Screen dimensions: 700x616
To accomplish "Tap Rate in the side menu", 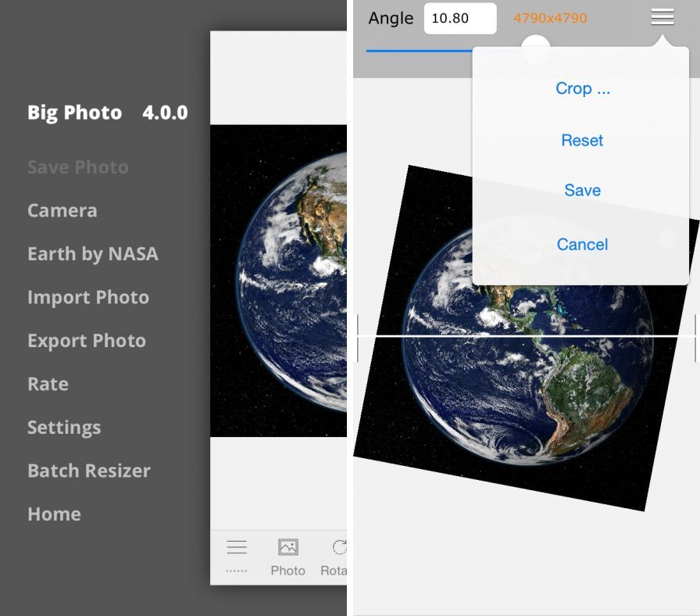I will pyautogui.click(x=48, y=384).
